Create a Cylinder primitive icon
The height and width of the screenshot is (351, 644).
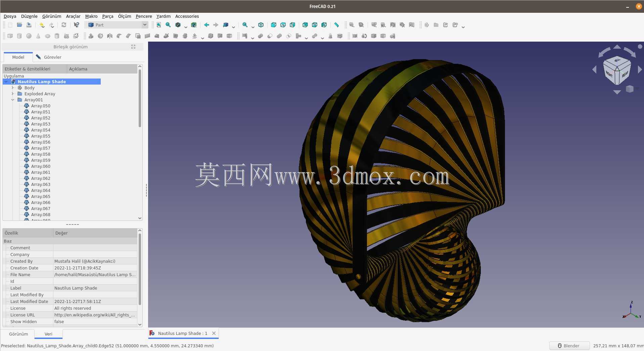click(19, 36)
